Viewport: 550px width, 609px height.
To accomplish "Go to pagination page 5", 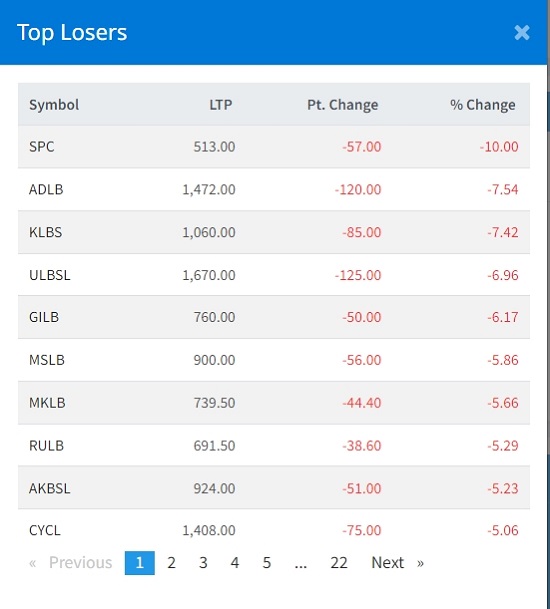I will point(266,563).
